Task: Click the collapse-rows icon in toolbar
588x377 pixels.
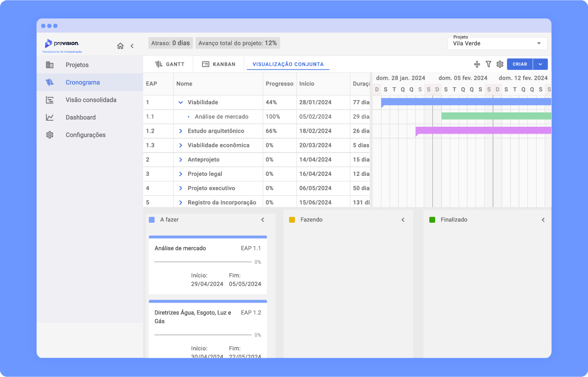Action: click(x=477, y=64)
